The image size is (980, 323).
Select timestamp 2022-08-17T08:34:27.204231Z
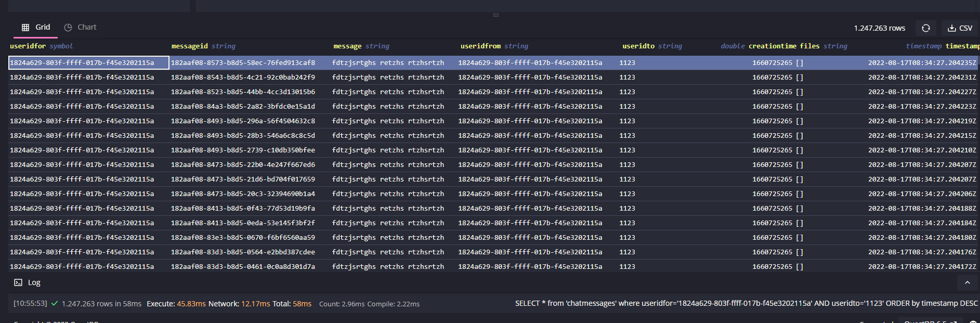(922, 77)
